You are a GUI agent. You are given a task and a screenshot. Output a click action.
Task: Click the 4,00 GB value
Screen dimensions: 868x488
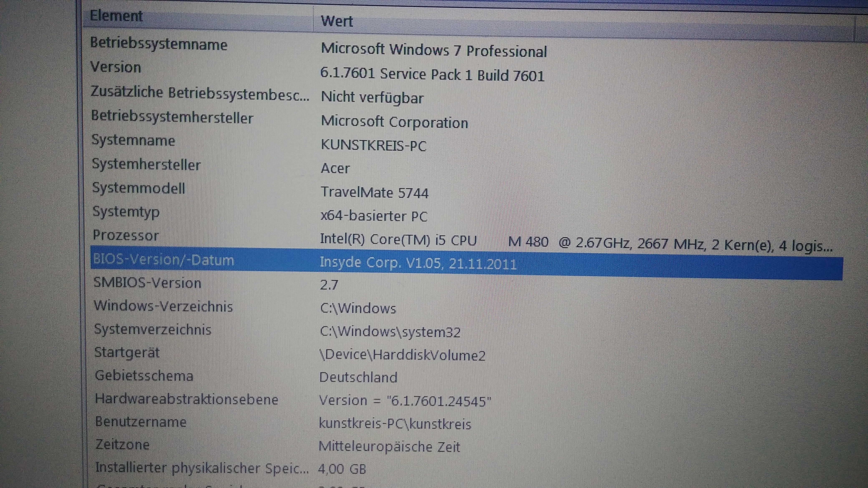point(342,469)
